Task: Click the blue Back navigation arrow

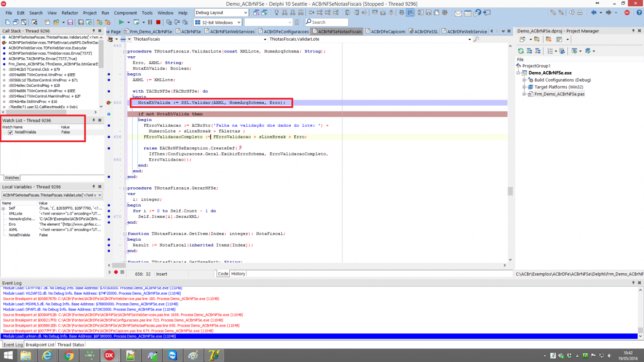Action: click(593, 13)
